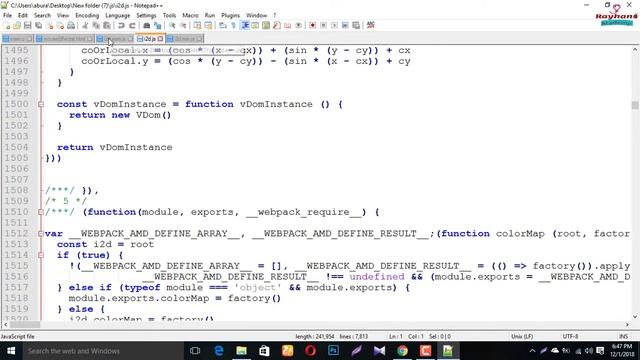Toggle Synchronize Horizontal Scrolling

point(209,25)
